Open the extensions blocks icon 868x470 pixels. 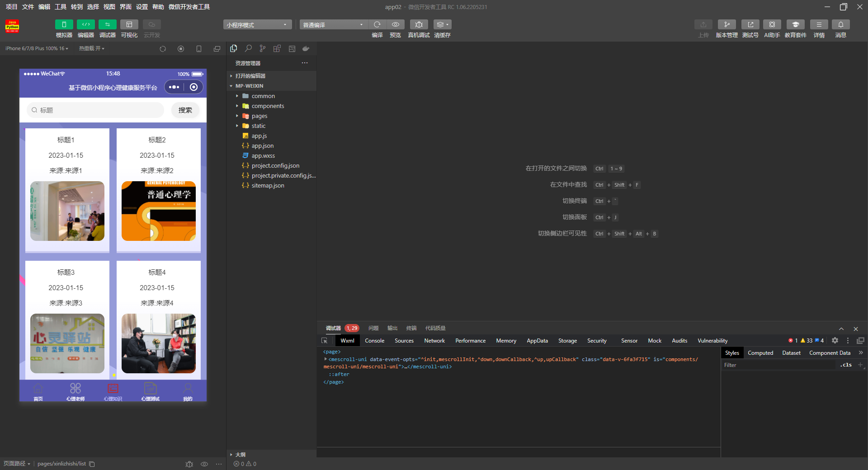[x=277, y=48]
